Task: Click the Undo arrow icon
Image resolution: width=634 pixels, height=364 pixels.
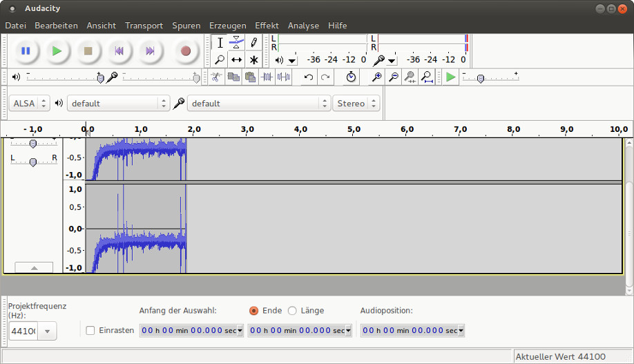Action: coord(309,77)
